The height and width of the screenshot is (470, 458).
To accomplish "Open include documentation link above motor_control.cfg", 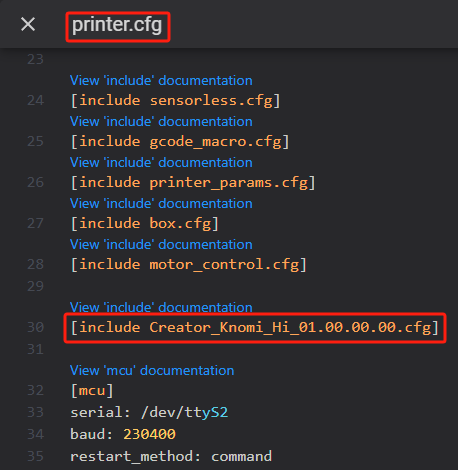I will point(161,244).
